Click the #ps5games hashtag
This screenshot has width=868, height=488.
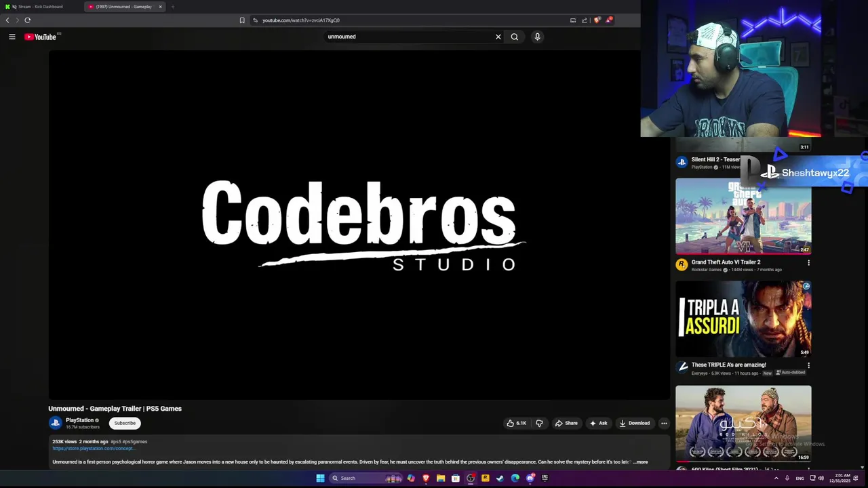(135, 441)
